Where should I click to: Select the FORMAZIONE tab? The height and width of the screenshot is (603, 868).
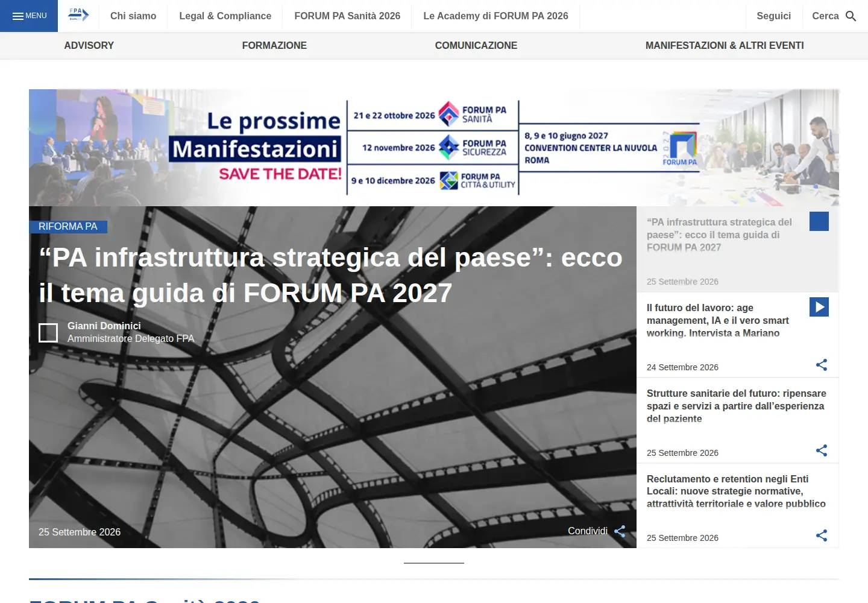[x=274, y=45]
